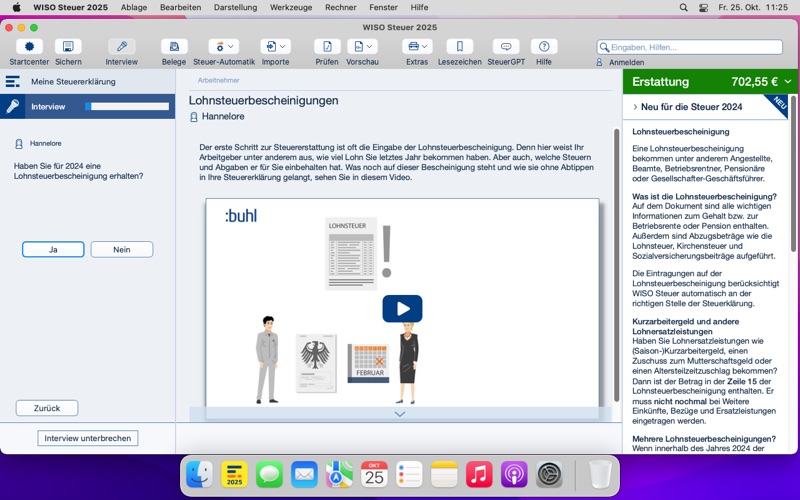Viewport: 800px width, 500px height.
Task: Expand the Extras dropdown arrow
Action: click(424, 47)
